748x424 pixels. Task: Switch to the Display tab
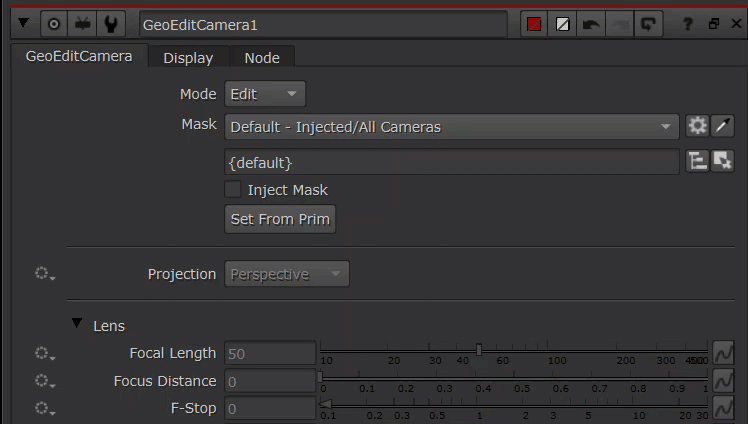pyautogui.click(x=188, y=58)
